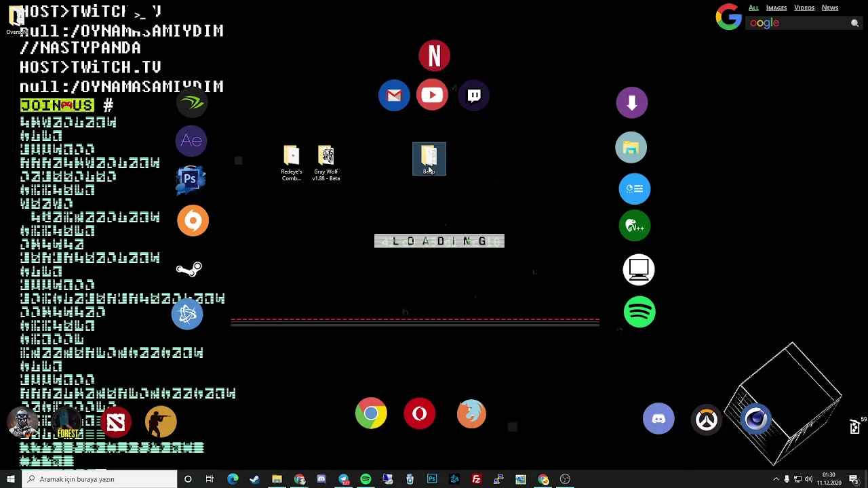Image resolution: width=868 pixels, height=488 pixels.
Task: Select the Redeye's Comb... folder
Action: coord(292,163)
